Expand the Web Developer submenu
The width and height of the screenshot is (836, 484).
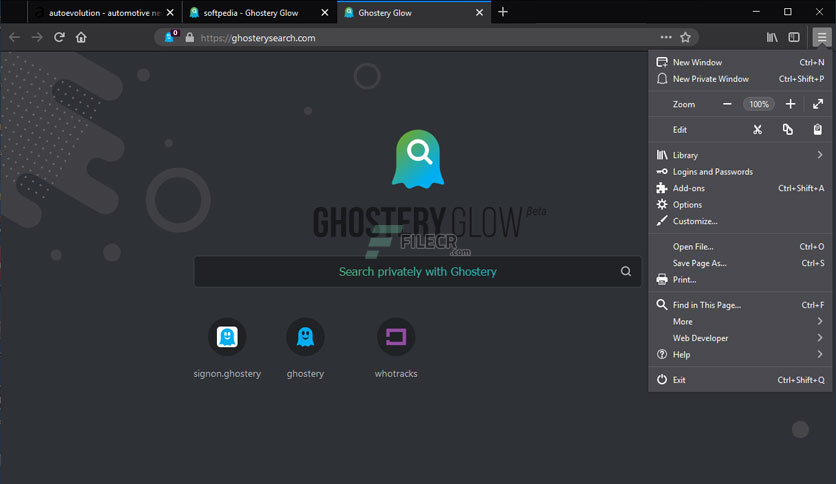point(740,338)
